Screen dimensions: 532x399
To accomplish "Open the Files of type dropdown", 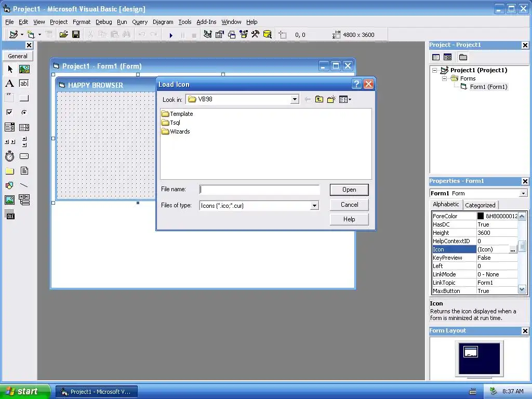I will 314,206.
